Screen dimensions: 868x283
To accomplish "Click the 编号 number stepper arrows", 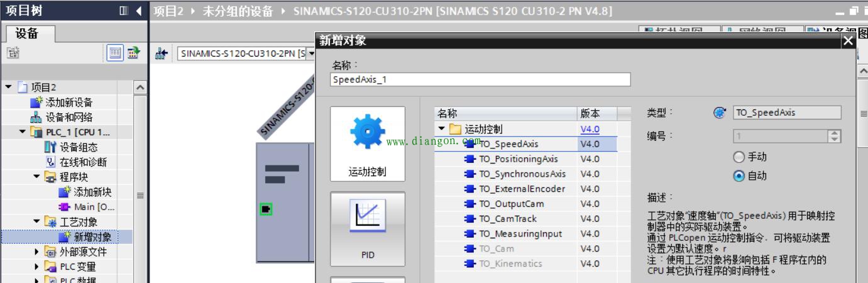I will [835, 136].
